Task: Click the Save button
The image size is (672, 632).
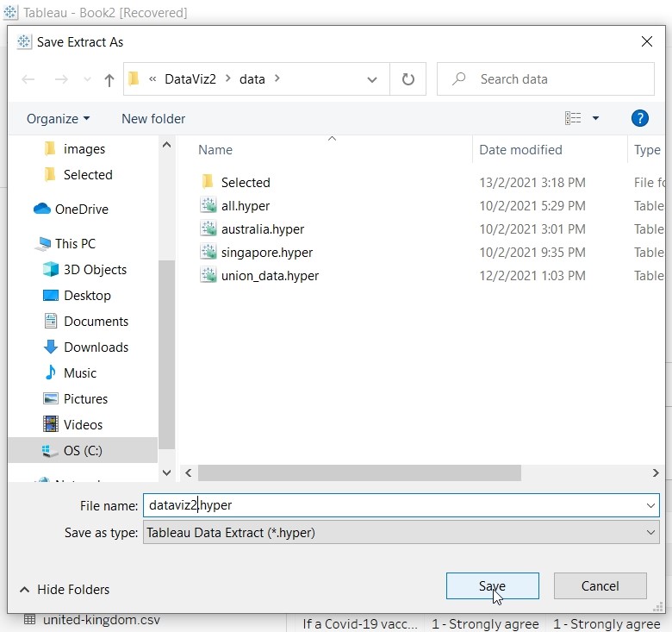Action: pos(492,586)
